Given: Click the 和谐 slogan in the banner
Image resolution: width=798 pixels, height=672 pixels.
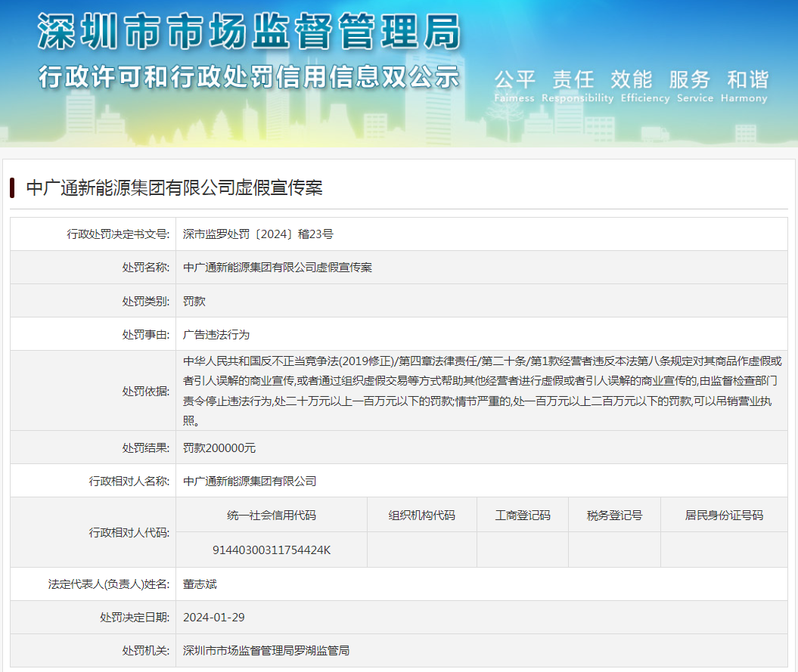Looking at the screenshot, I should pos(747,79).
